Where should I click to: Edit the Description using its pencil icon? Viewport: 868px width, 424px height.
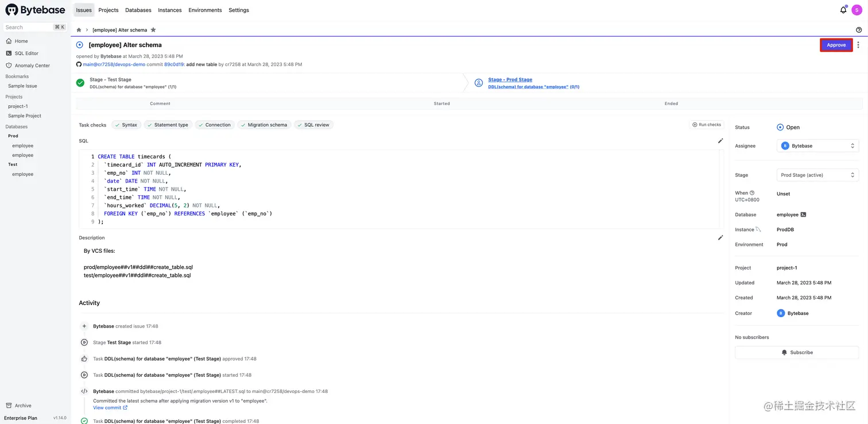pyautogui.click(x=720, y=237)
